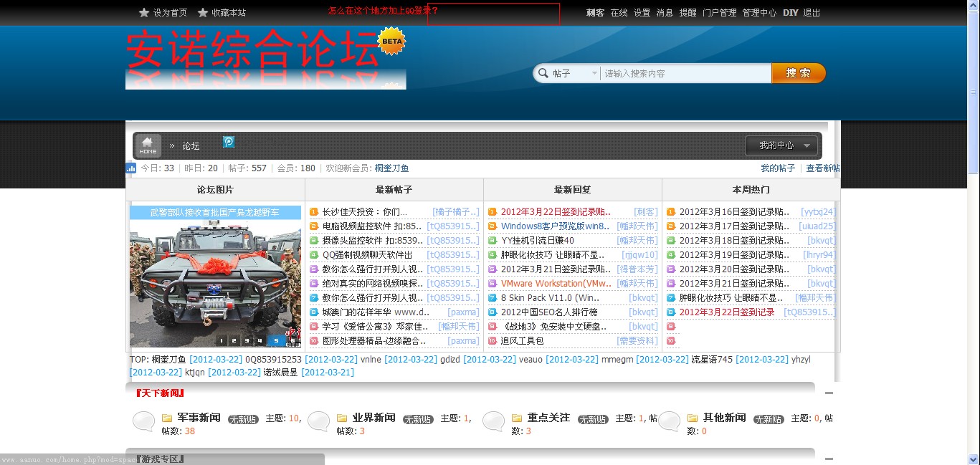Click the red hot icon on the slideshow

[293, 332]
